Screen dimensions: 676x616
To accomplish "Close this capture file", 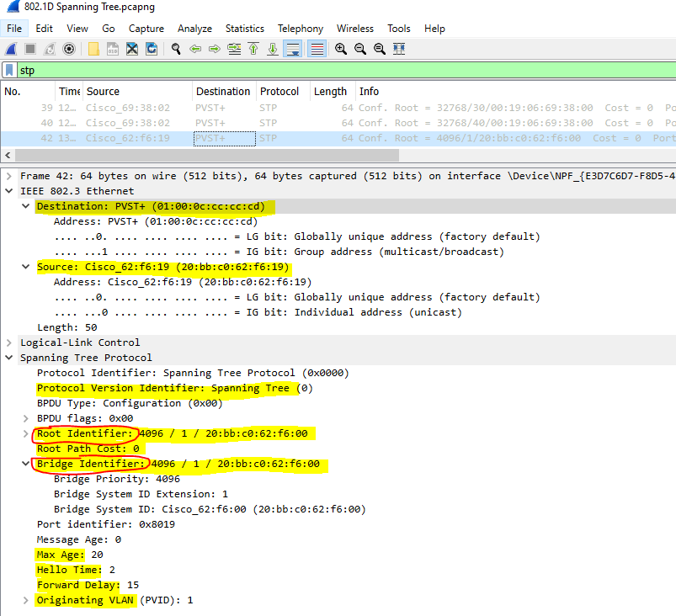I will (x=132, y=49).
